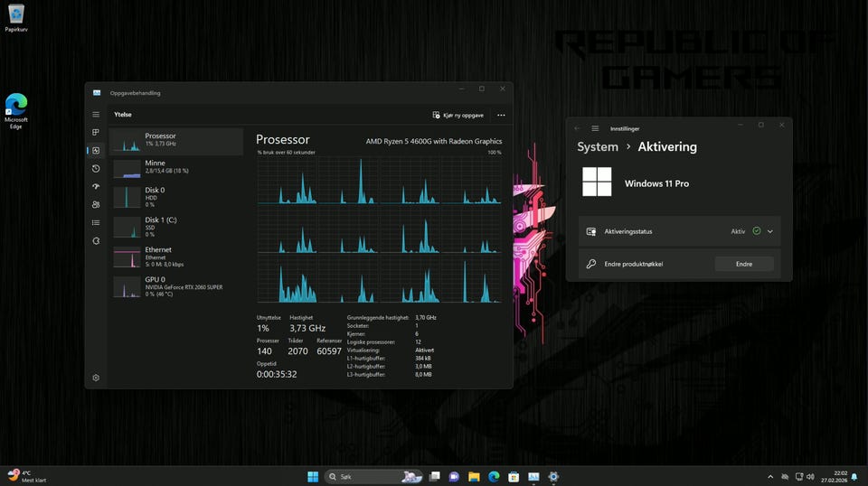The width and height of the screenshot is (868, 486).
Task: Show hidden icons in the system tray
Action: pos(770,476)
